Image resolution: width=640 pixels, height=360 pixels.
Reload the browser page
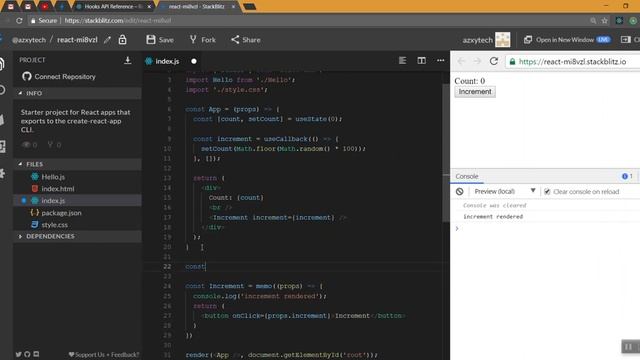point(19,20)
